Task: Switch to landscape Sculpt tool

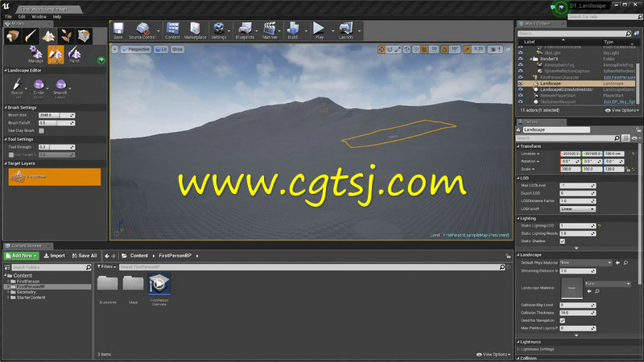Action: point(56,54)
